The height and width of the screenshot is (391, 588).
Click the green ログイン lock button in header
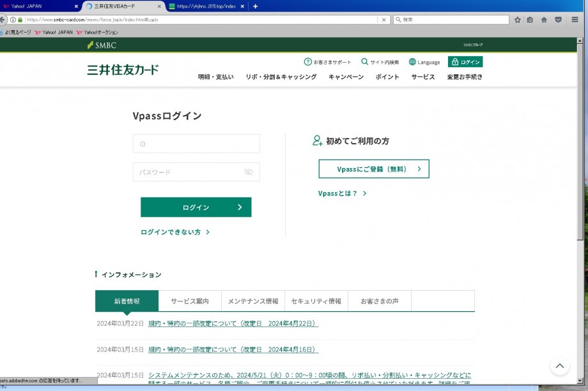click(465, 62)
